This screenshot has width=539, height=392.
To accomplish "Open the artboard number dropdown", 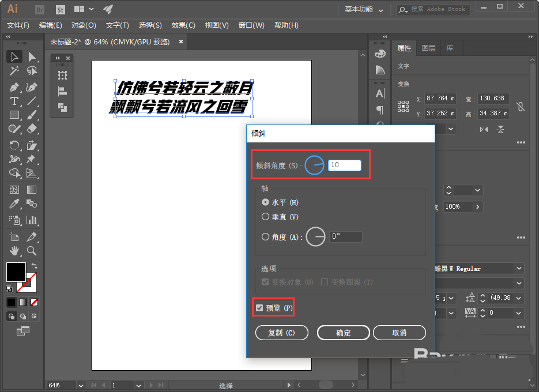I will coord(138,386).
